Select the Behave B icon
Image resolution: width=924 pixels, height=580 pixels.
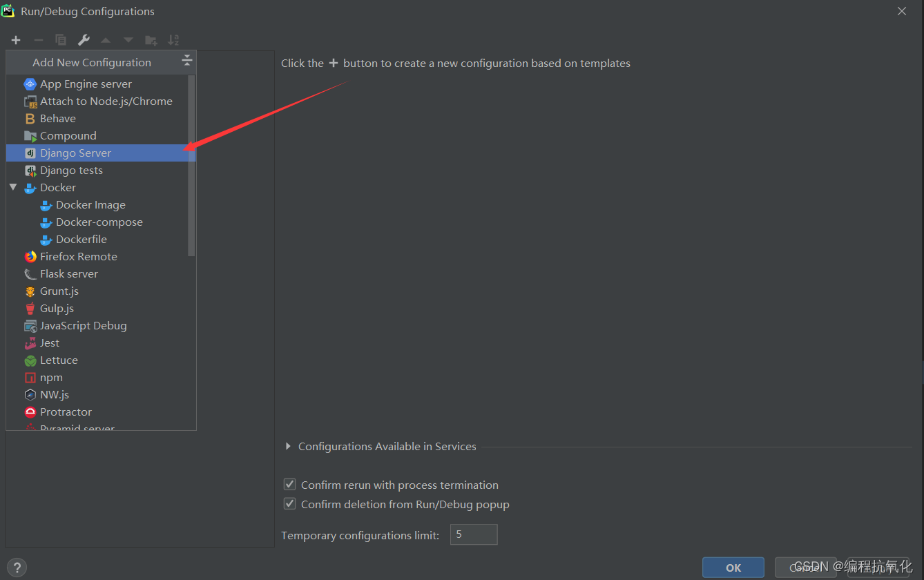[30, 119]
